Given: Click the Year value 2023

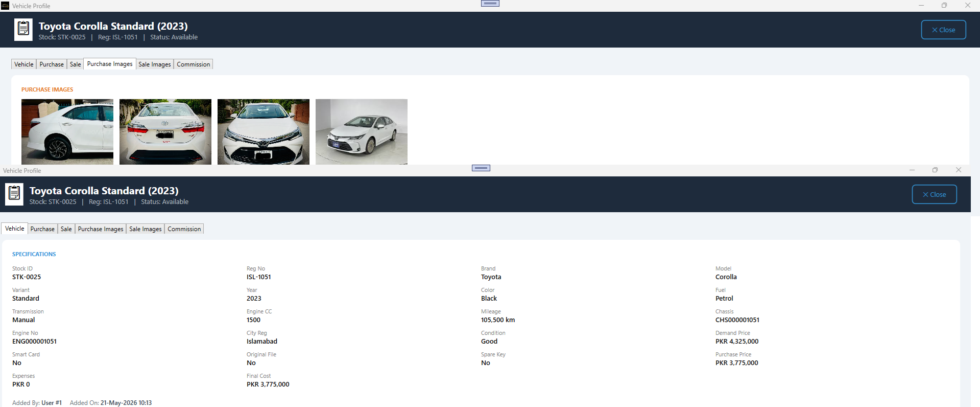Looking at the screenshot, I should pyautogui.click(x=254, y=299).
